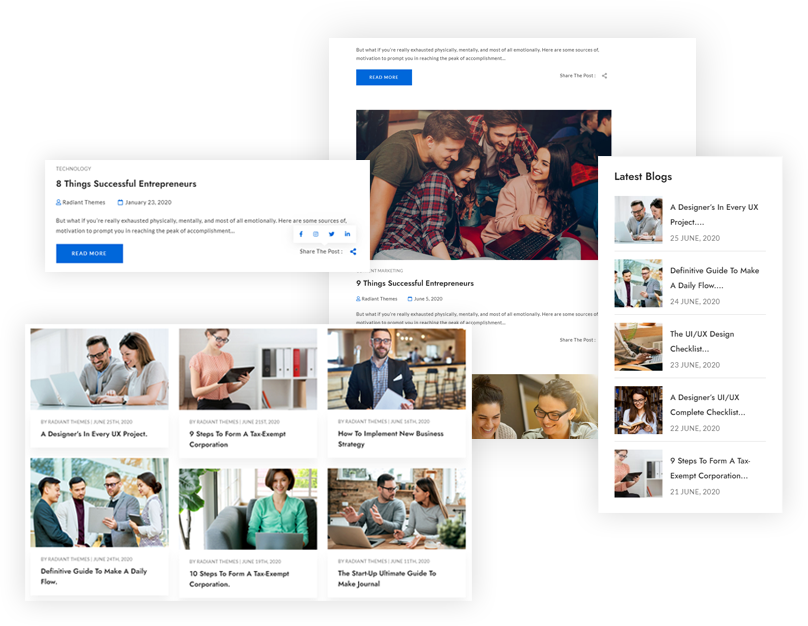Open 'How To Implement New Business Strategy' grid post

coord(390,439)
